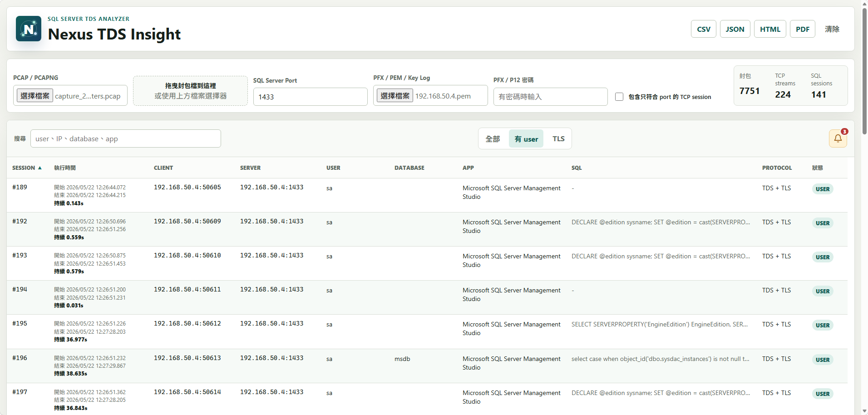The width and height of the screenshot is (868, 415).
Task: Click client 192.168.50.4:50609
Action: pyautogui.click(x=187, y=221)
